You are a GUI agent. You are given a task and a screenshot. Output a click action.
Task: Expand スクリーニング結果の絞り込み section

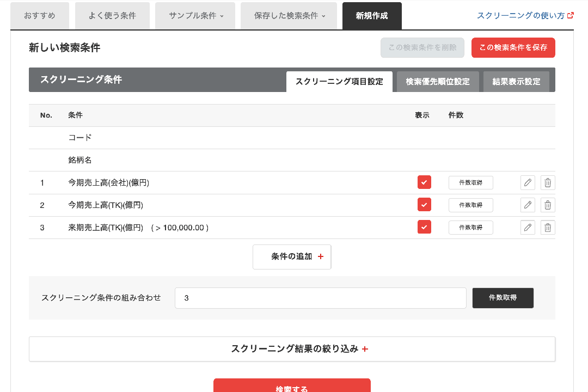point(292,349)
